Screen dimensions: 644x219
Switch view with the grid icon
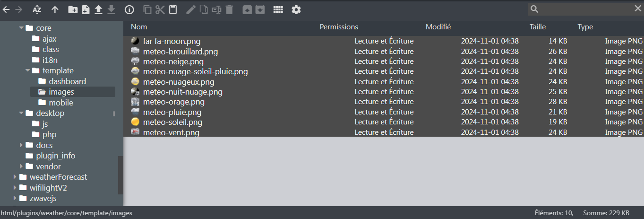coord(278,9)
